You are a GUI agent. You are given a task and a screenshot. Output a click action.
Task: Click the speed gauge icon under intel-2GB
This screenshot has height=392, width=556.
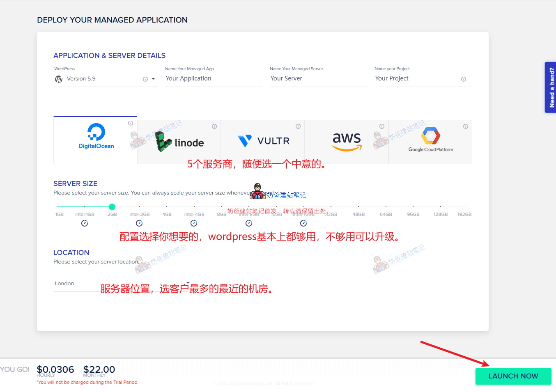coord(139,223)
